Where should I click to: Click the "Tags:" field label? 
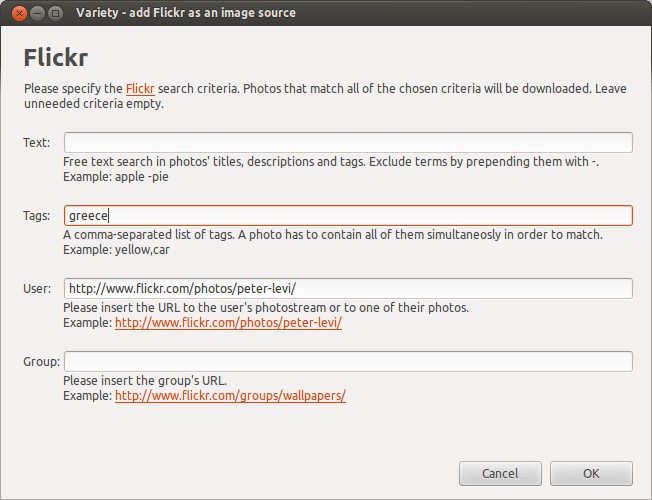(x=37, y=216)
